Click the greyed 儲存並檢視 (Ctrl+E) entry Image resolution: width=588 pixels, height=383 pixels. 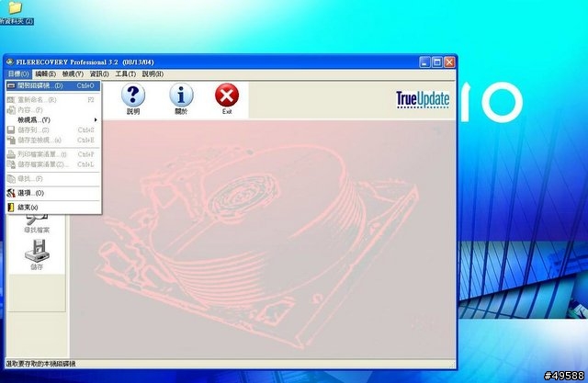pos(53,141)
